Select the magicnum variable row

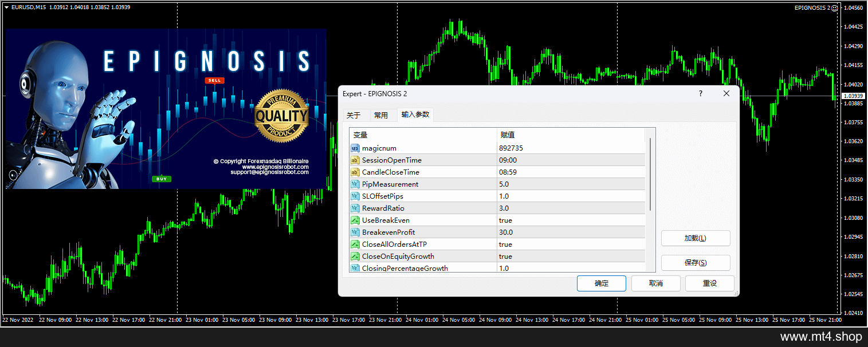tap(497, 148)
